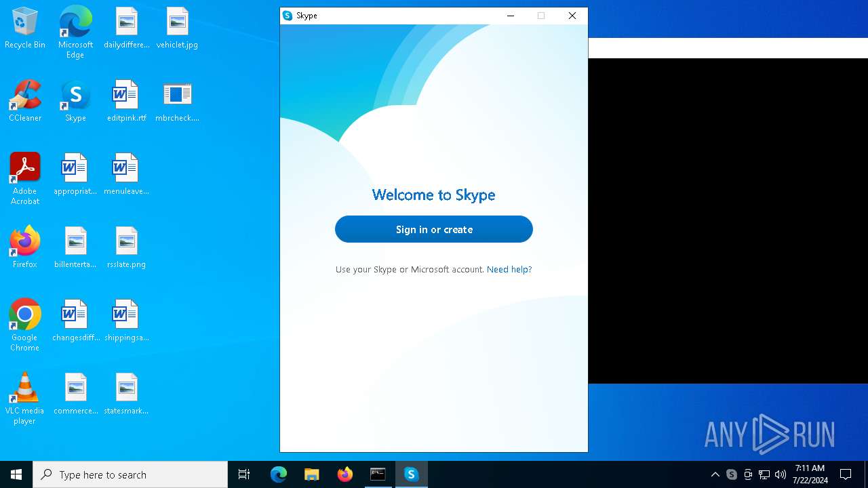Launch Microsoft Edge from desktop
868x488 pixels.
pyautogui.click(x=75, y=32)
